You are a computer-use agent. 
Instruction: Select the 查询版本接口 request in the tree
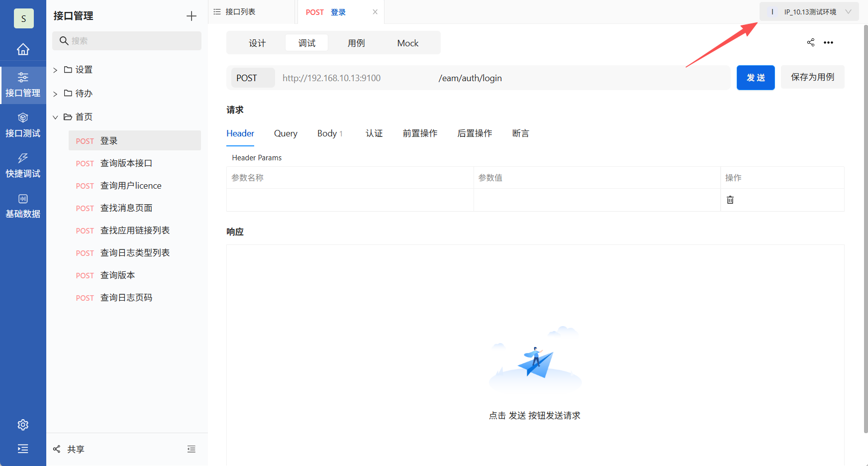[x=126, y=163]
